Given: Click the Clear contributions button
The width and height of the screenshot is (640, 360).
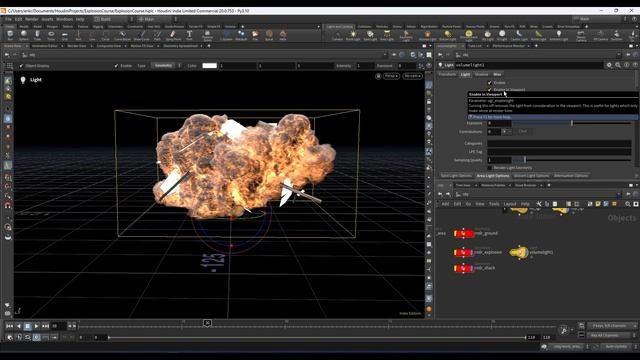Looking at the screenshot, I should pyautogui.click(x=523, y=131).
